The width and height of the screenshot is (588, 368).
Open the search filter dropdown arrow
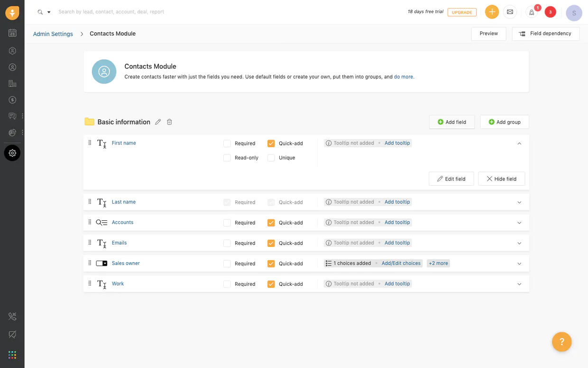(x=49, y=12)
